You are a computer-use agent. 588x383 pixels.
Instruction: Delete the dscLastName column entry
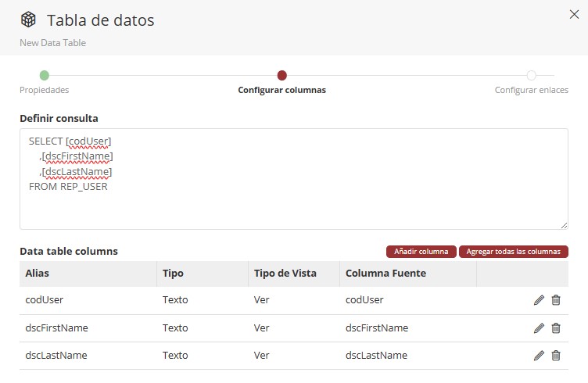tap(556, 356)
